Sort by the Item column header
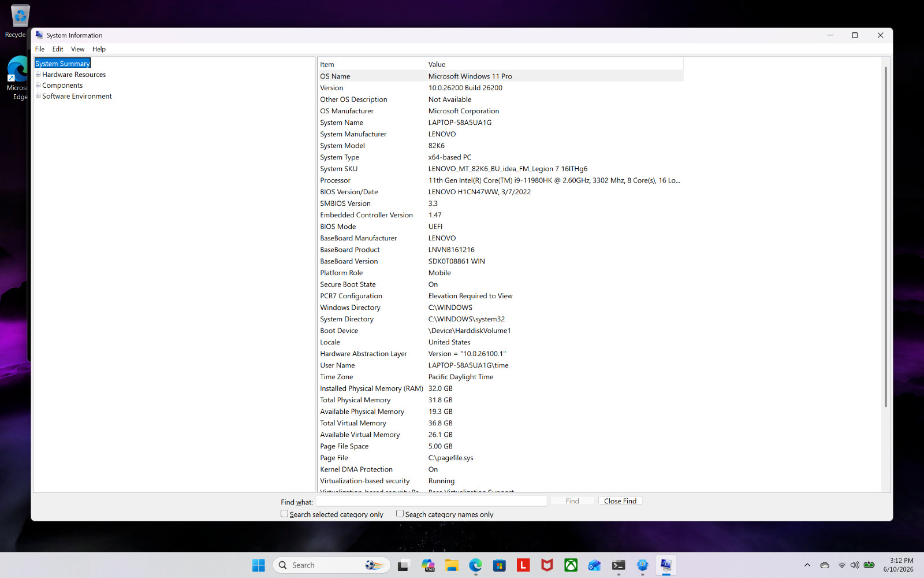 [x=371, y=64]
